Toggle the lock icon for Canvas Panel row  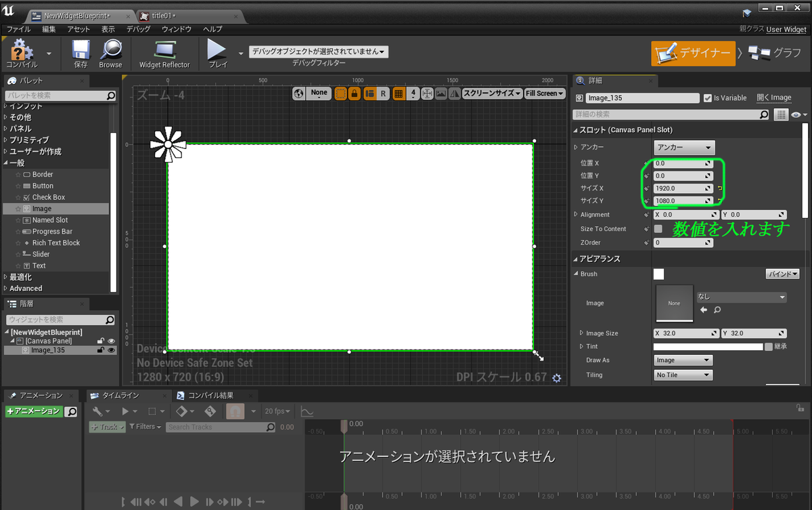[101, 341]
